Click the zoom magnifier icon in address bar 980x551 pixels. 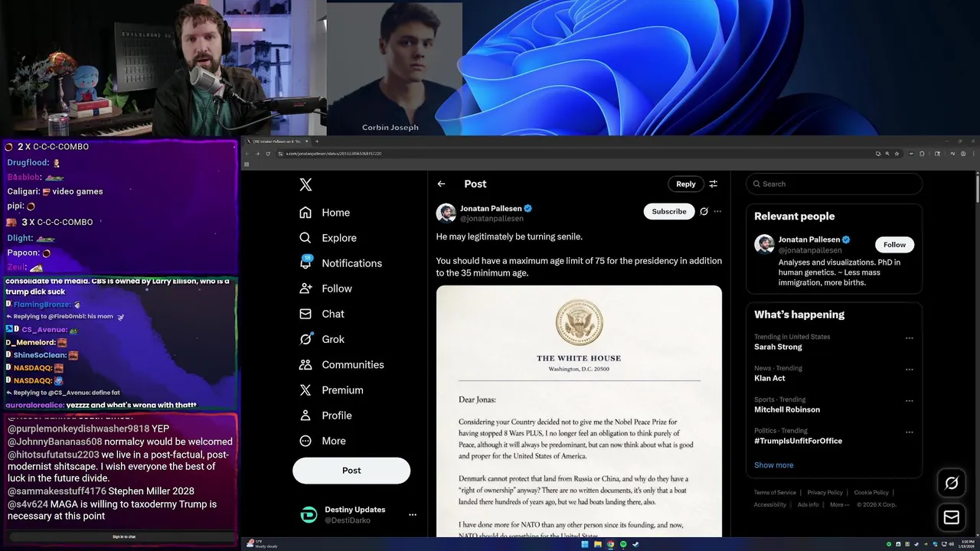(x=887, y=154)
